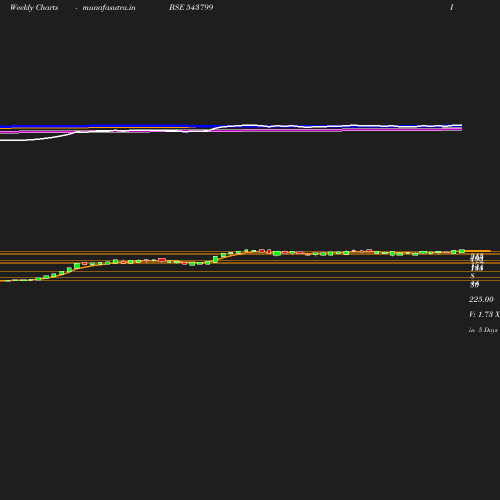Click the munafasutra.in site label
This screenshot has height=500, width=500.
tap(109, 7)
